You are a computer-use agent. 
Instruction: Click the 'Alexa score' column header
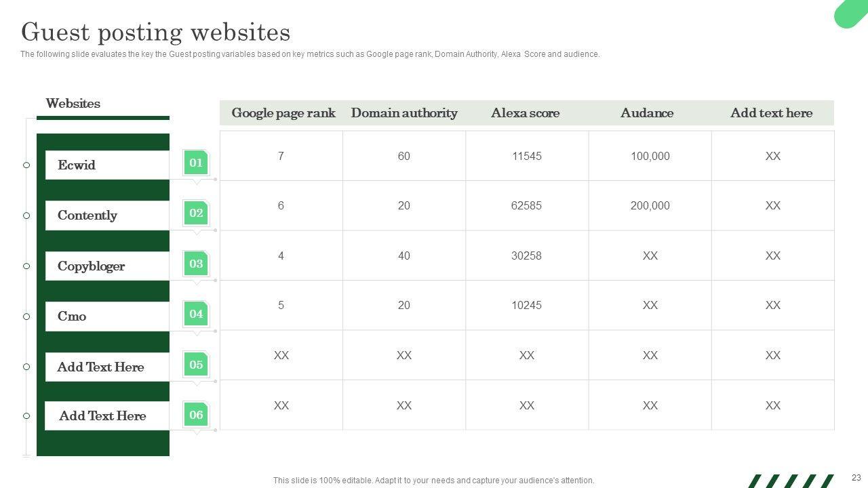(x=526, y=113)
